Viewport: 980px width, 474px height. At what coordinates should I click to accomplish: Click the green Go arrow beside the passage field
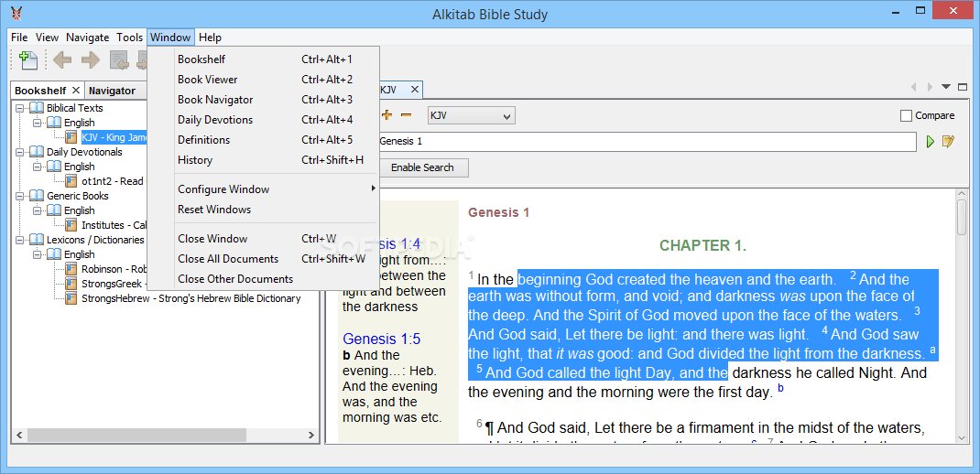pos(930,142)
